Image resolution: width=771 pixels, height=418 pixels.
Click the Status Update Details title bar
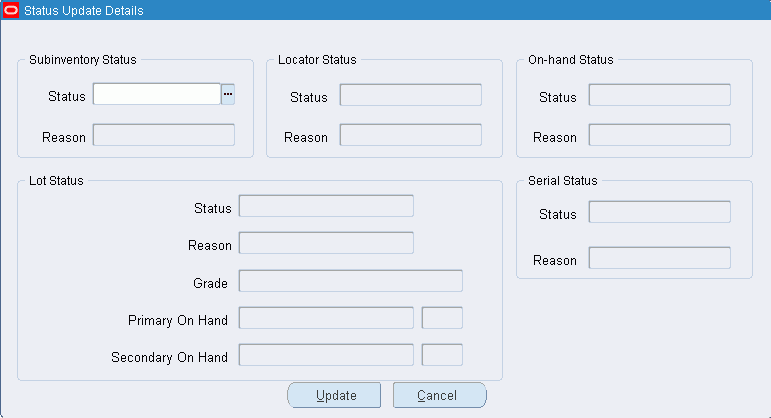(x=386, y=10)
